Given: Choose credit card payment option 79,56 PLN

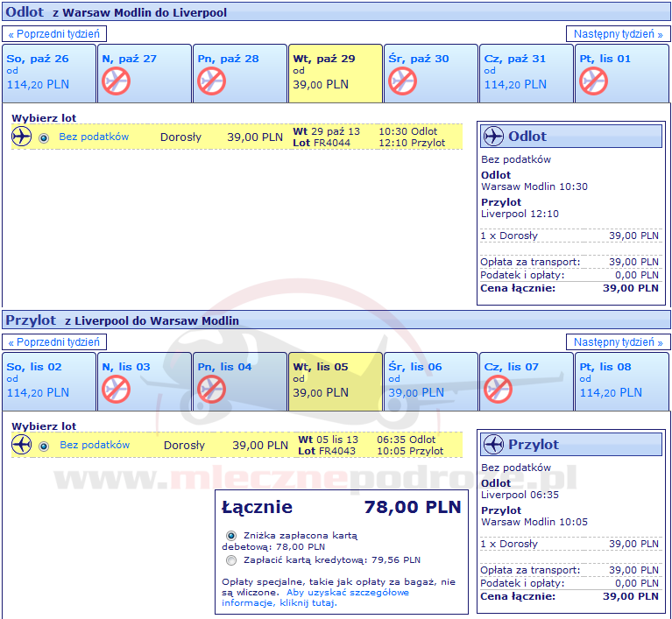Looking at the screenshot, I should point(231,560).
